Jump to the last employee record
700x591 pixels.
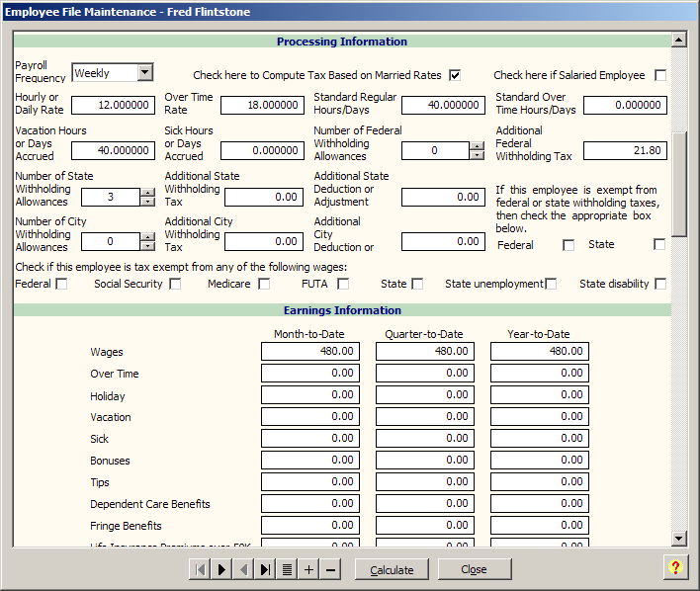[x=265, y=569]
